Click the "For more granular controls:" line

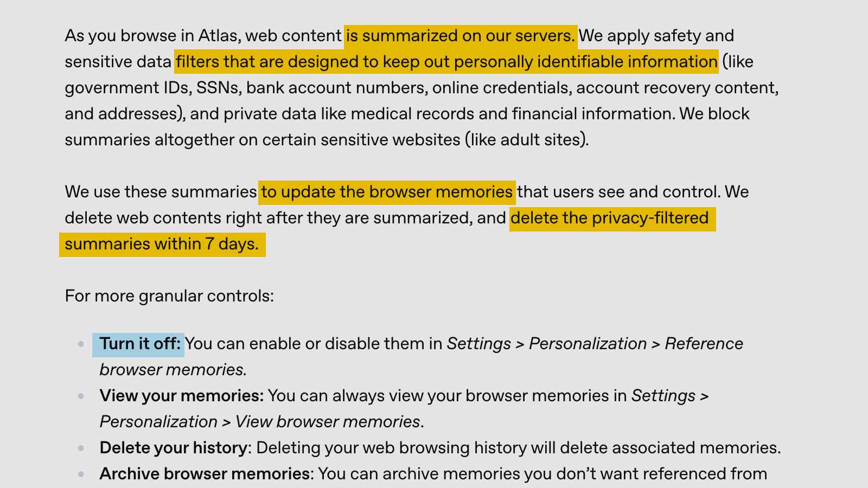pyautogui.click(x=169, y=296)
